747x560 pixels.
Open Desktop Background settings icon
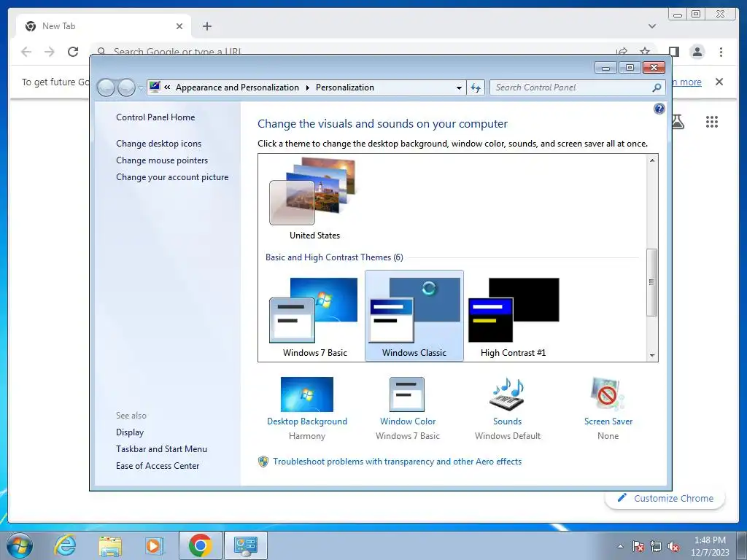(307, 394)
